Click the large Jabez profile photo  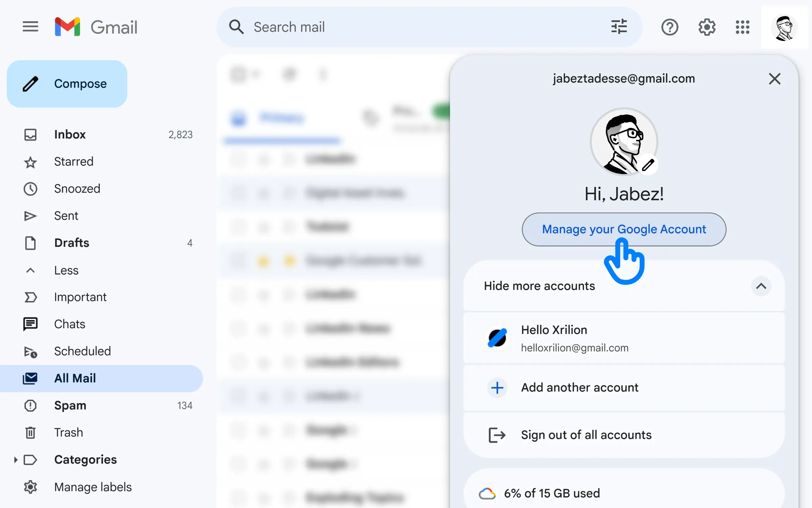point(624,142)
